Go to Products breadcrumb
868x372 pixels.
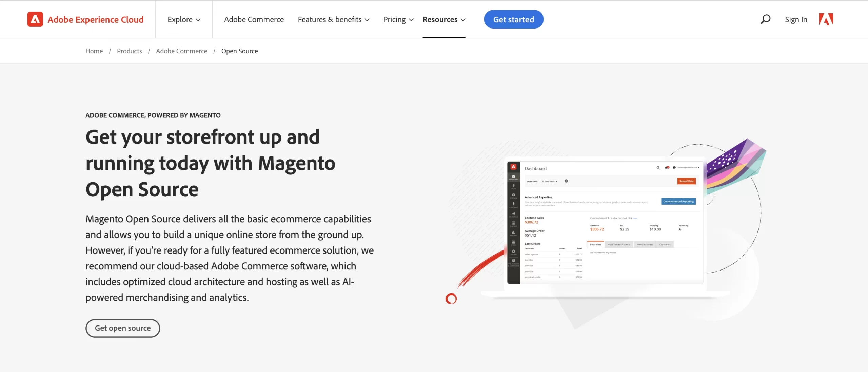[x=129, y=51]
